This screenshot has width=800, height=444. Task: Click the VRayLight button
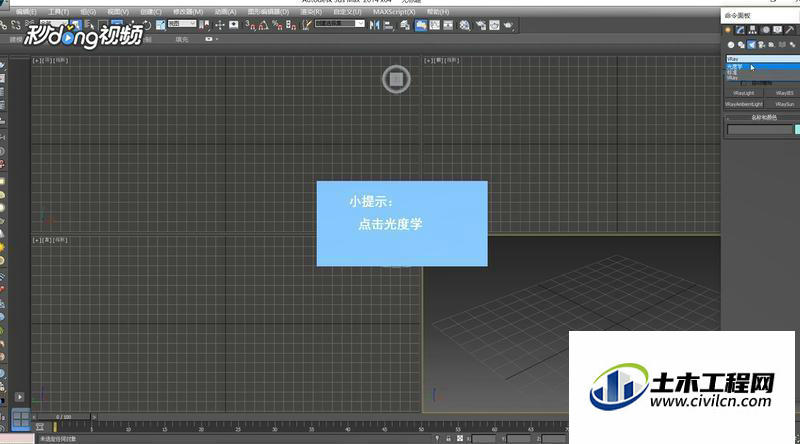point(744,93)
